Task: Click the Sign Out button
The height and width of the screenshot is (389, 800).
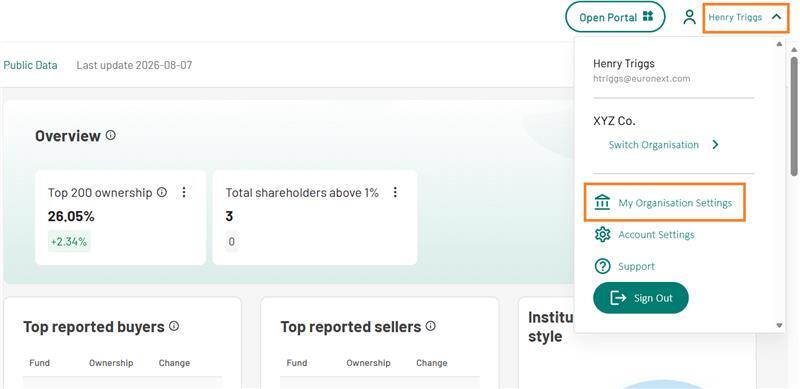Action: pos(640,298)
